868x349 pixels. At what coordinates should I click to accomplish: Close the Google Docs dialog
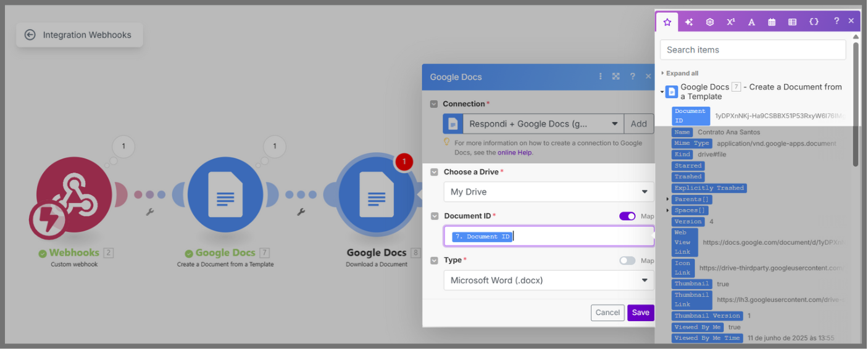[x=648, y=76]
